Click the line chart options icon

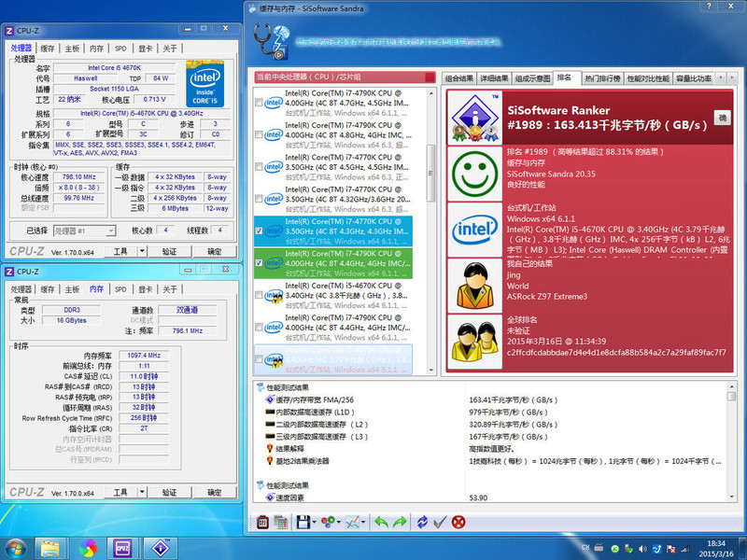(x=352, y=523)
